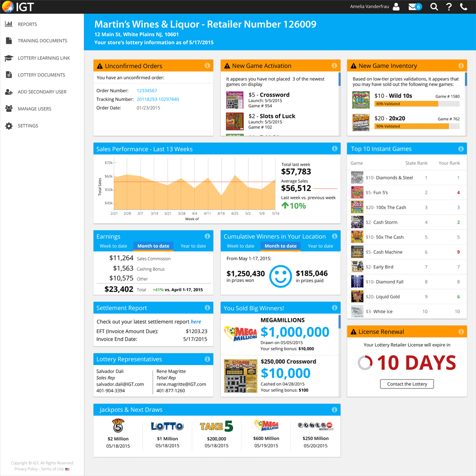
Task: Click info icon on Sales Performance panel
Action: pyautogui.click(x=334, y=149)
